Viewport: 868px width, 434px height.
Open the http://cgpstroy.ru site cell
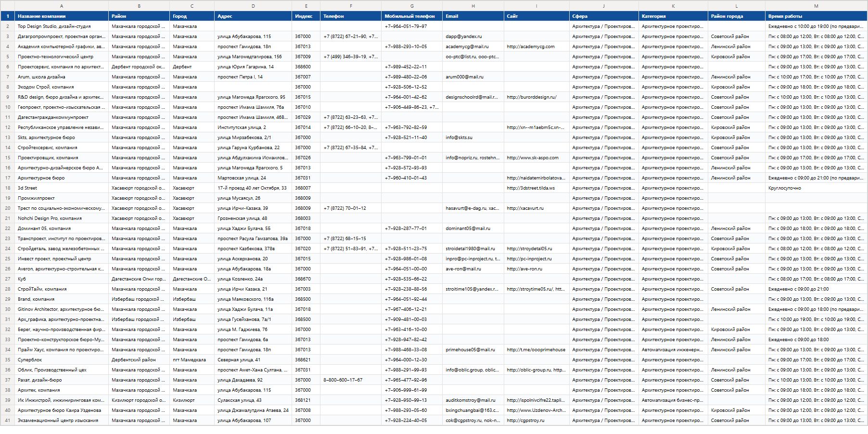point(536,421)
